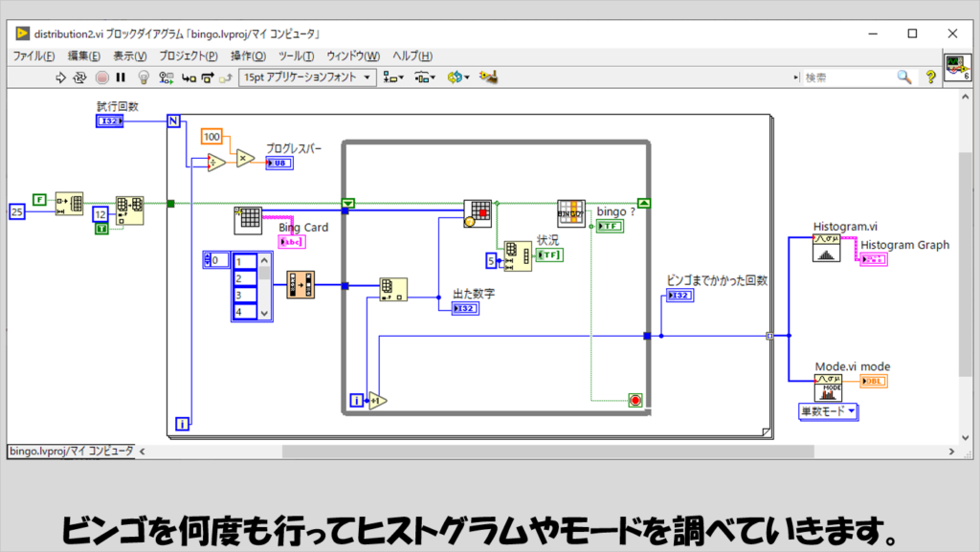The image size is (980, 552).
Task: Click the Clean Up Diagram broom icon
Action: (489, 77)
